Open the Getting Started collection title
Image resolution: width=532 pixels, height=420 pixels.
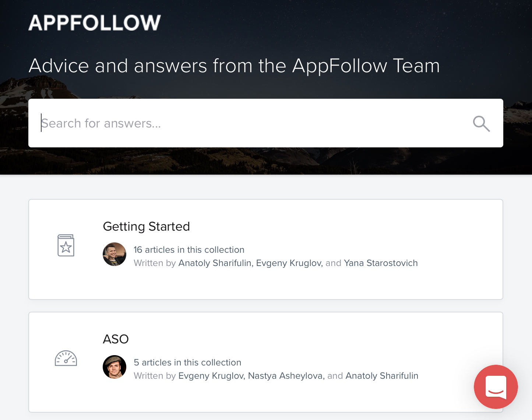click(x=146, y=226)
